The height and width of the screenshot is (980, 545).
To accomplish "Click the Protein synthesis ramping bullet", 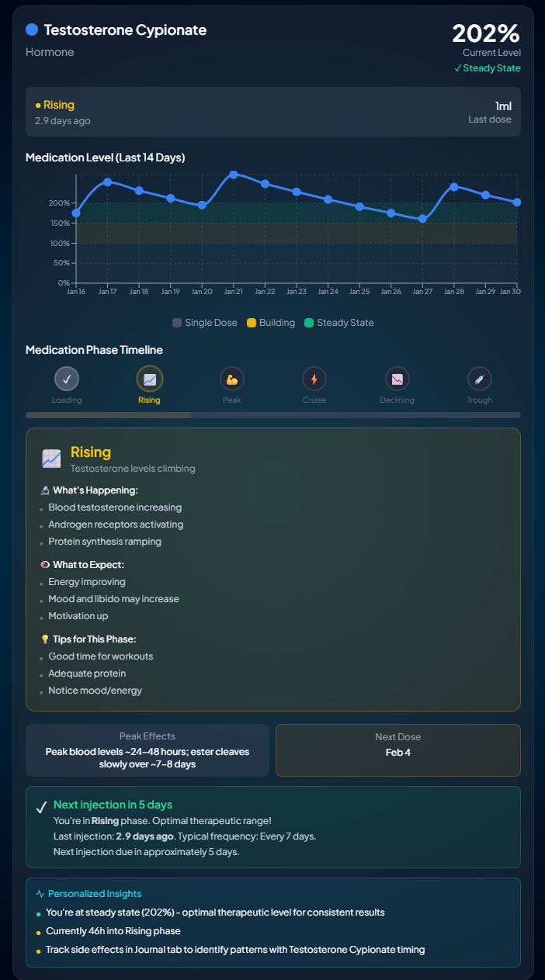I will tap(105, 542).
